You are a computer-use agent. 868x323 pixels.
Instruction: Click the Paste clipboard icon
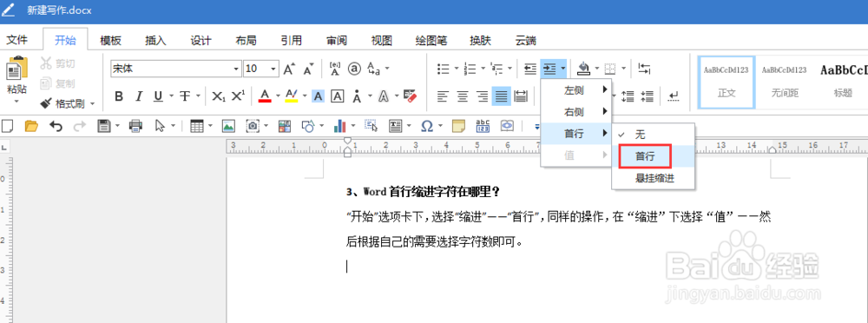(16, 69)
